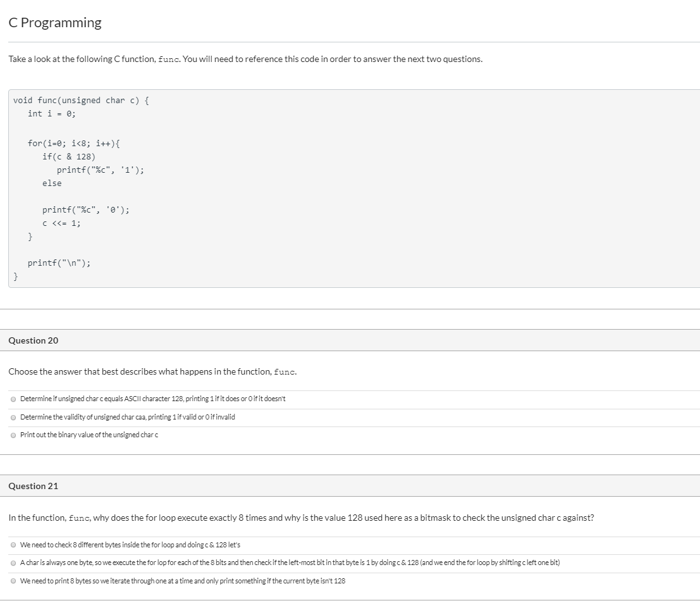Click the 'Question 21' header
Screen dimensions: 700x603
34,486
